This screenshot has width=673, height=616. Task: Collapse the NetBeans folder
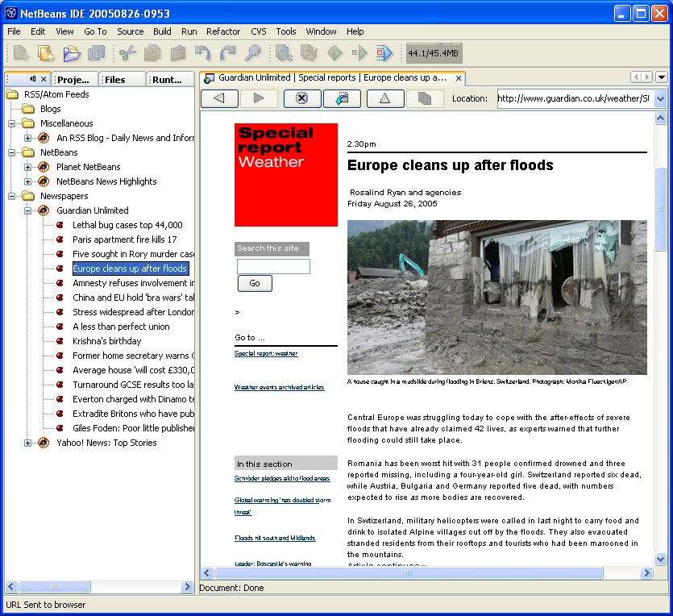pyautogui.click(x=11, y=153)
